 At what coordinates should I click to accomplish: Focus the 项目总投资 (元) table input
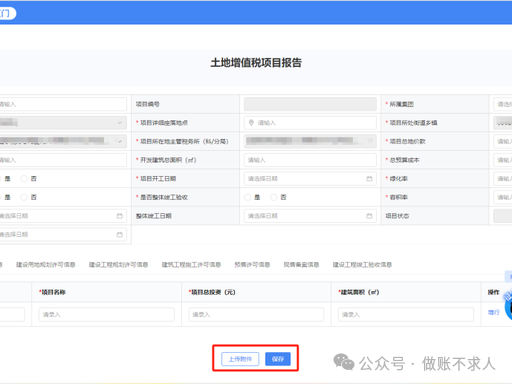(256, 314)
